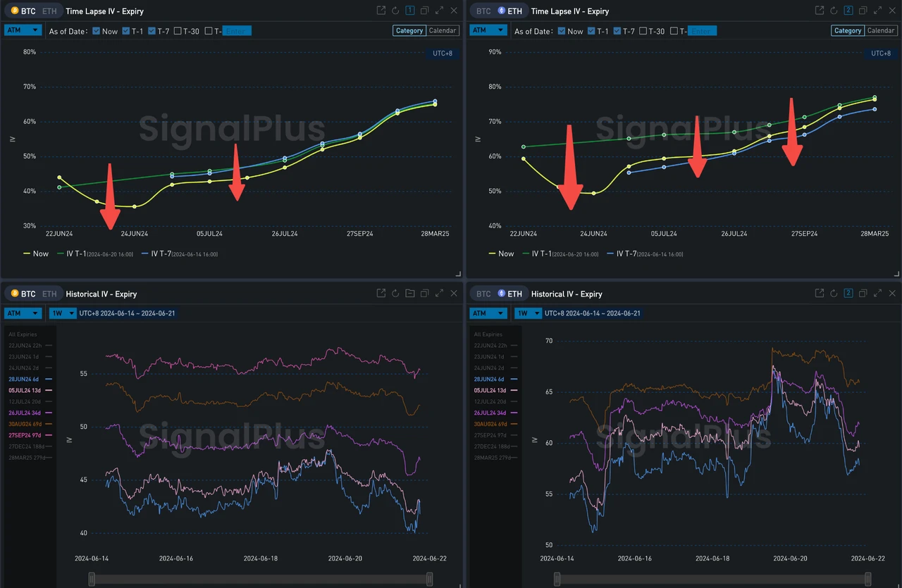The image size is (902, 588).
Task: Duplicate the ETH Time Lapse IV panel
Action: (863, 11)
